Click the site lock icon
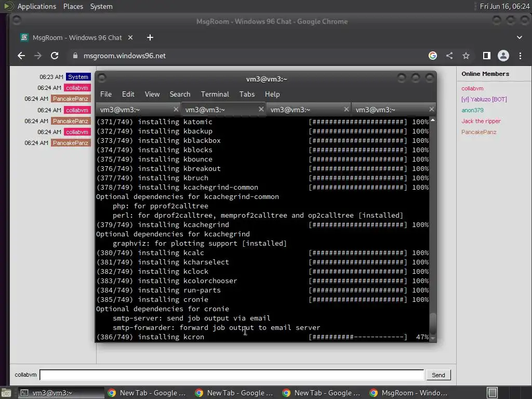This screenshot has width=532, height=399. [x=75, y=56]
